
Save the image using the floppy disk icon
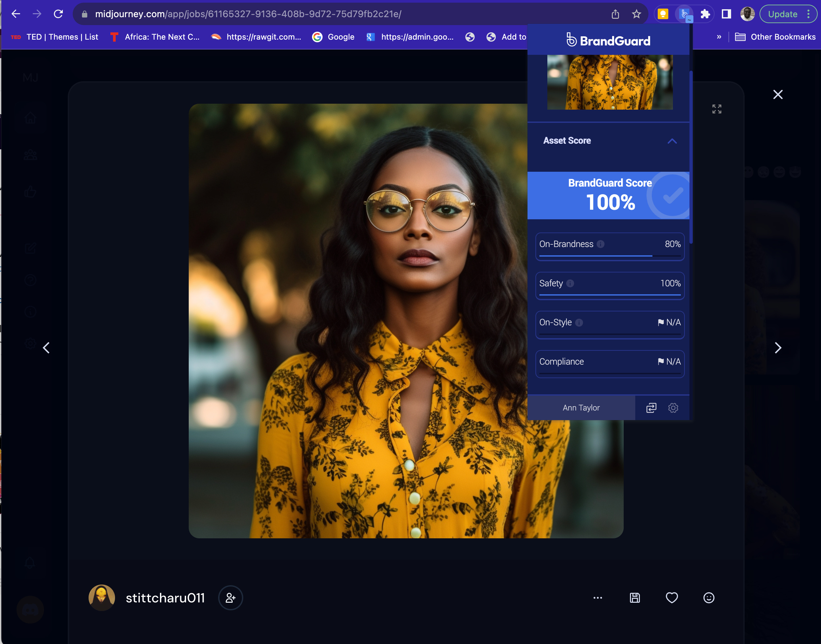point(635,598)
